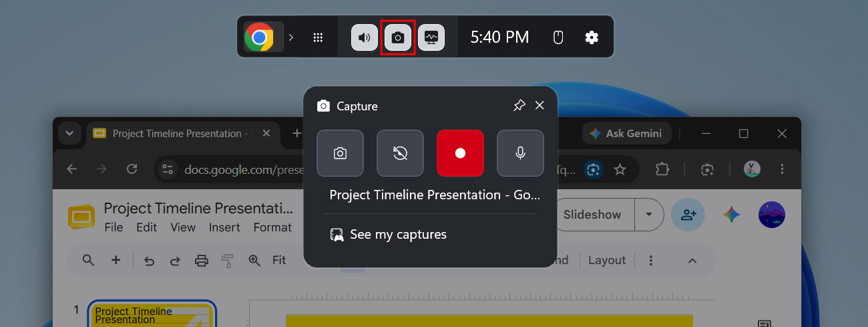Select the first slide thumbnail
This screenshot has height=327, width=868.
(x=152, y=314)
